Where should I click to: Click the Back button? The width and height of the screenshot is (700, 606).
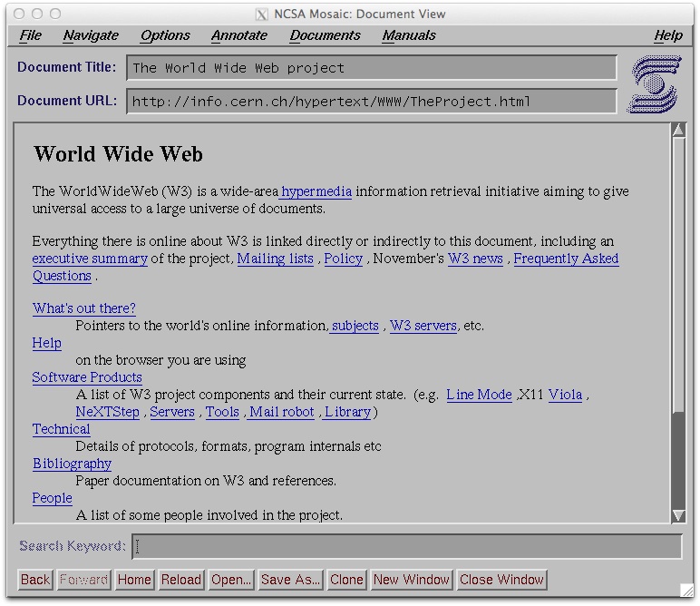click(35, 580)
